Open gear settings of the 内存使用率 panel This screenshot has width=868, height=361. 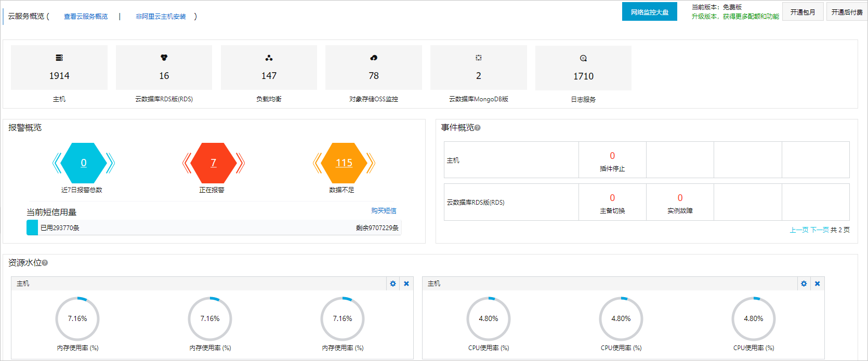(x=393, y=284)
